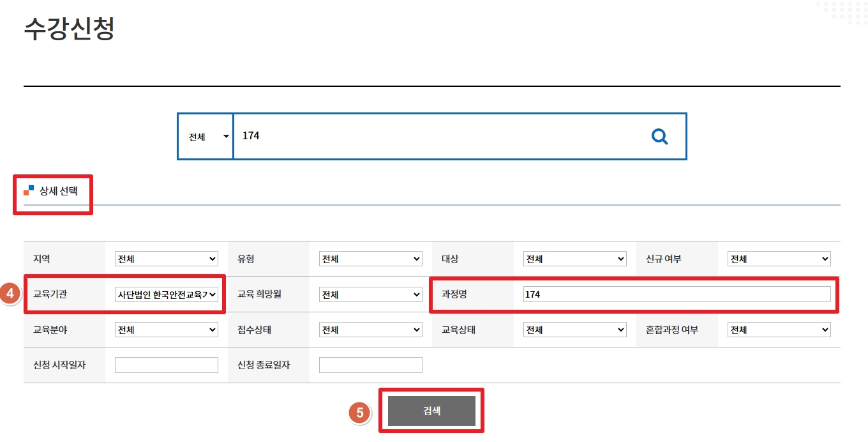Open the 교육기관 dropdown
868x442 pixels.
pyautogui.click(x=166, y=294)
